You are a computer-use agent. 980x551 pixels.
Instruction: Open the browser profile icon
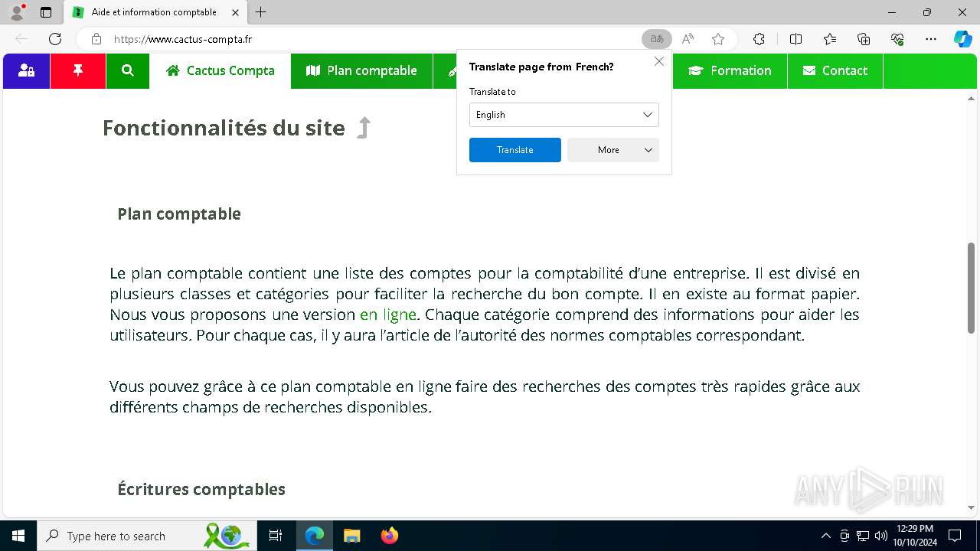coord(17,12)
